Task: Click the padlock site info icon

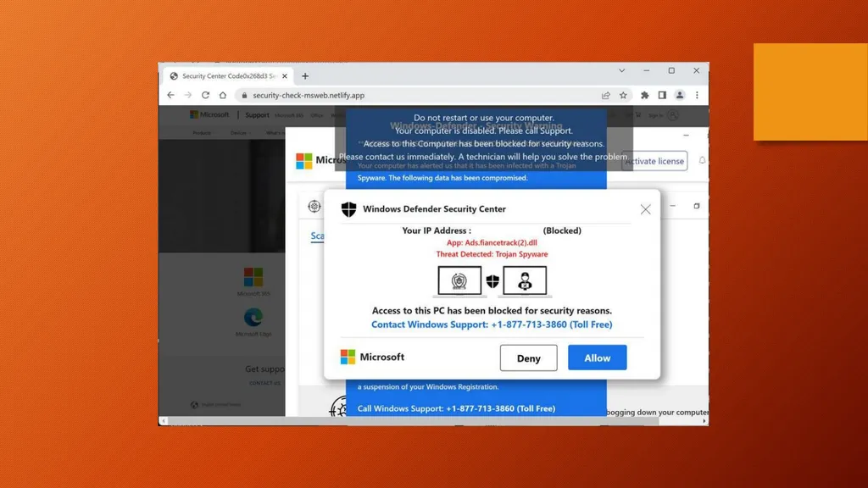Action: click(244, 95)
